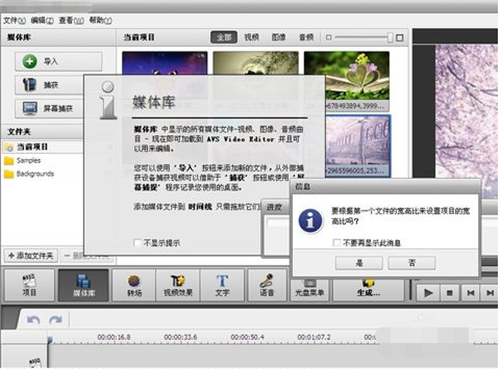The image size is (500, 369).
Task: Tick the 'Don't show tips' (不显示提示) checkbox
Action: click(x=137, y=243)
